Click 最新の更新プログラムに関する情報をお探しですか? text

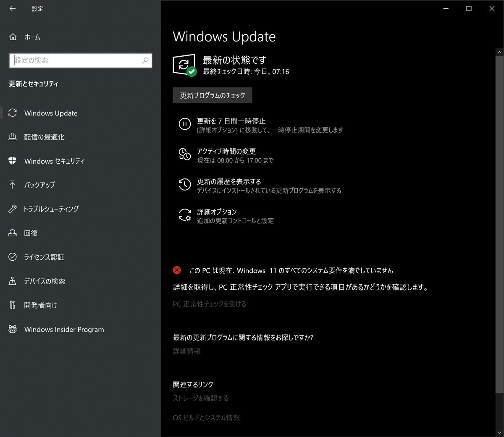(x=243, y=338)
